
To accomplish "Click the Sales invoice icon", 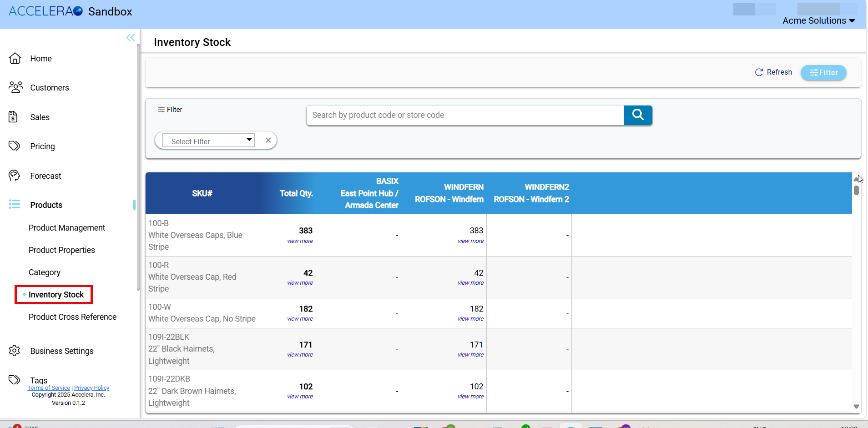I will pos(14,117).
